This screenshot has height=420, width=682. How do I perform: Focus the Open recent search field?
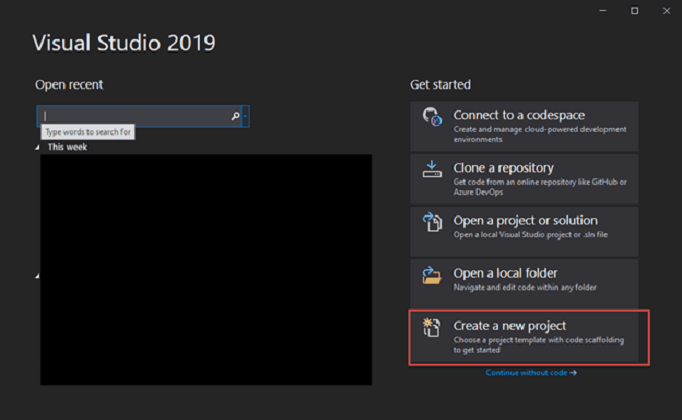(x=135, y=117)
